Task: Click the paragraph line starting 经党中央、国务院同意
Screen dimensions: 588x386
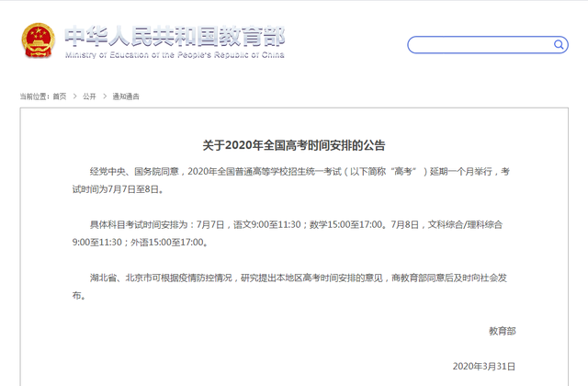Action: pos(300,172)
